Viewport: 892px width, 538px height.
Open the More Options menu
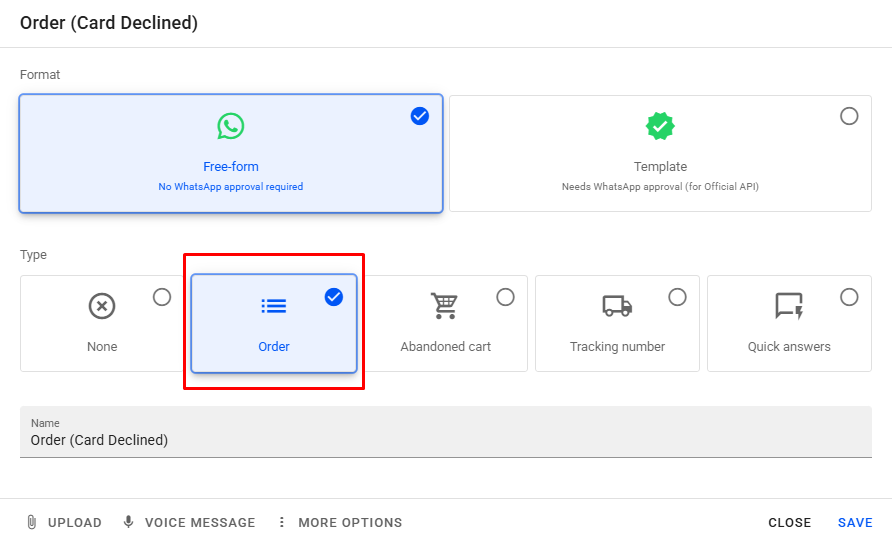(x=349, y=522)
